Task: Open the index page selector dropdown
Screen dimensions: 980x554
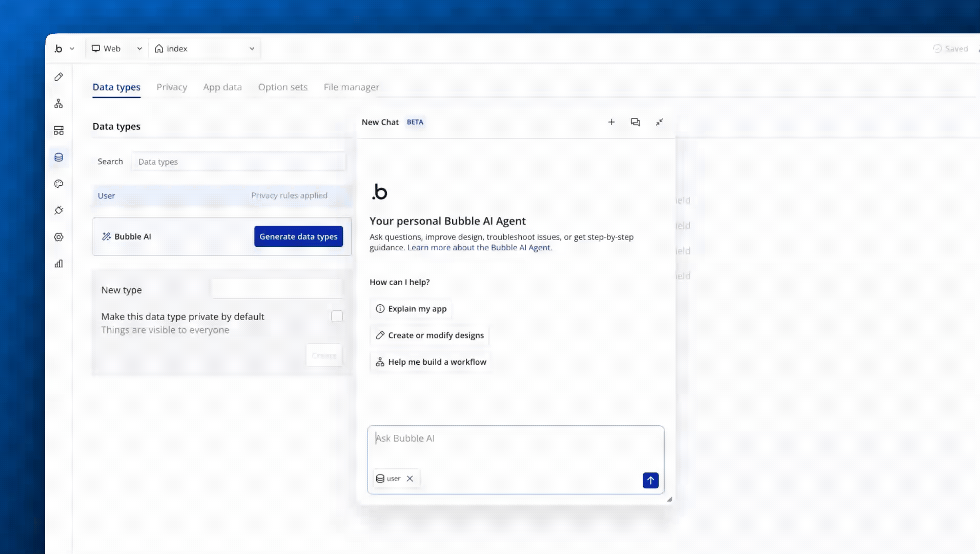Action: click(x=205, y=49)
